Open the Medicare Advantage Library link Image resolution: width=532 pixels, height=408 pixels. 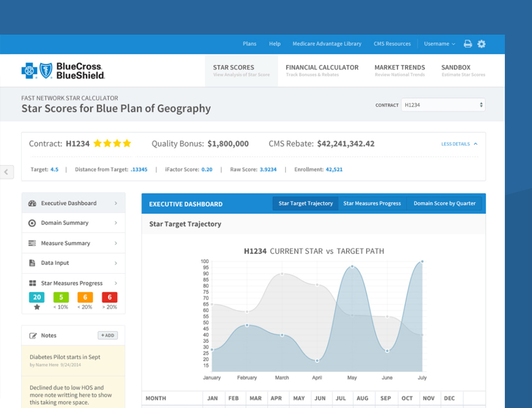pos(327,44)
